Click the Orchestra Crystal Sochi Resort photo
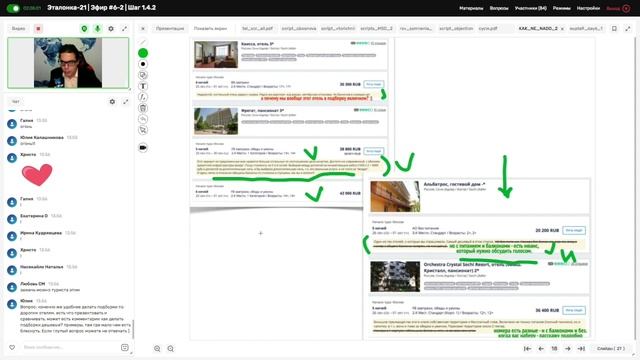Image resolution: width=640 pixels, height=360 pixels. (395, 276)
